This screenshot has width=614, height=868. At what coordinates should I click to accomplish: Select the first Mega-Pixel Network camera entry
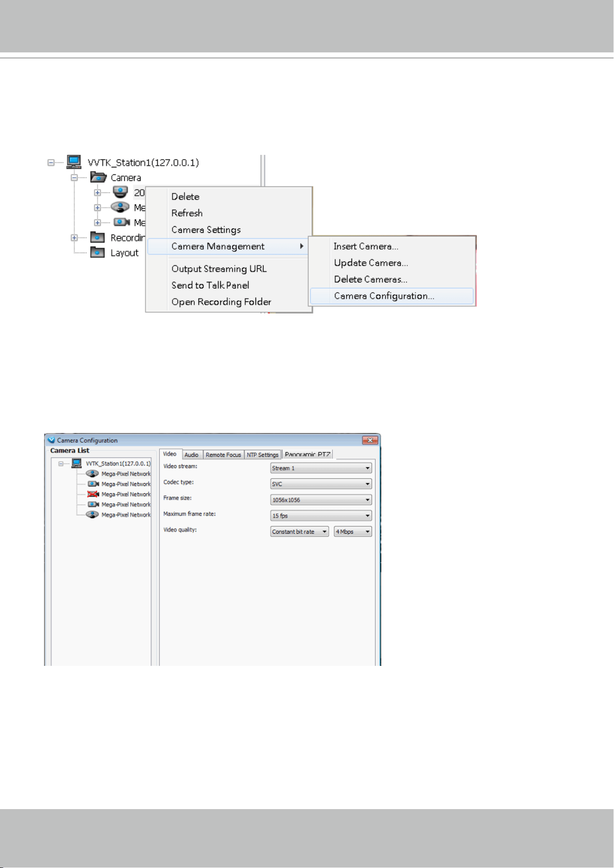(119, 474)
